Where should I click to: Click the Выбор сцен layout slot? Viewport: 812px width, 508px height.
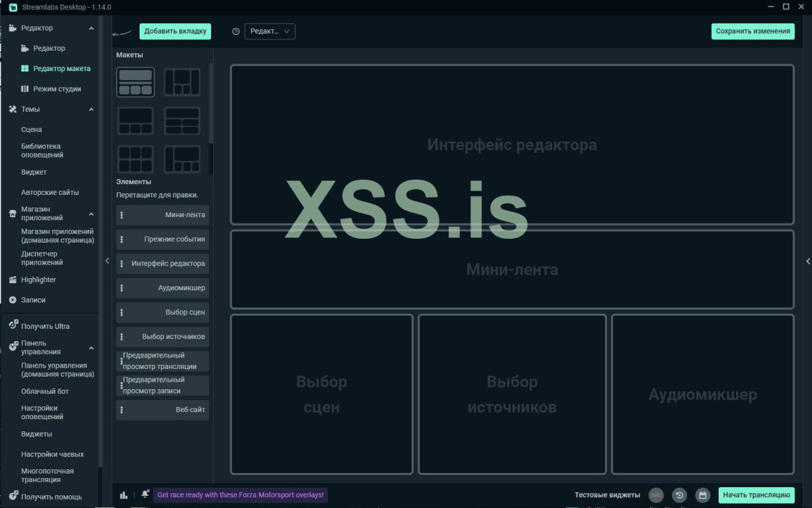coord(322,394)
